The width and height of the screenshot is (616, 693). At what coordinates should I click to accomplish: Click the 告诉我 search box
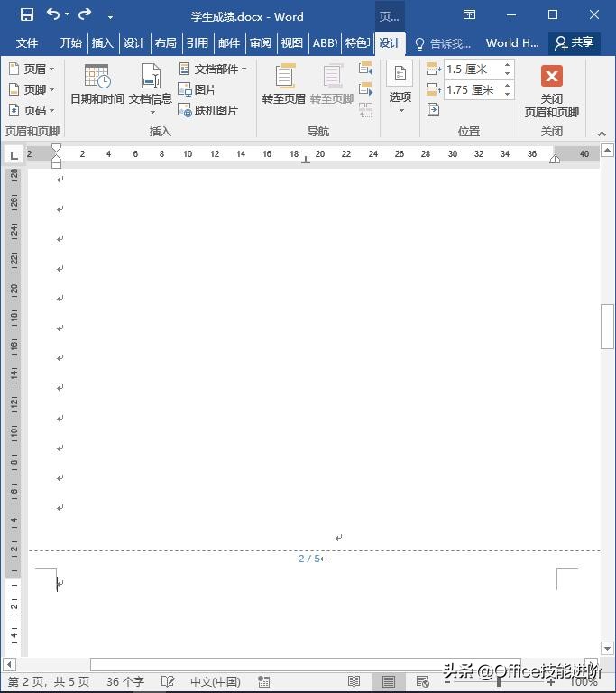coord(444,43)
